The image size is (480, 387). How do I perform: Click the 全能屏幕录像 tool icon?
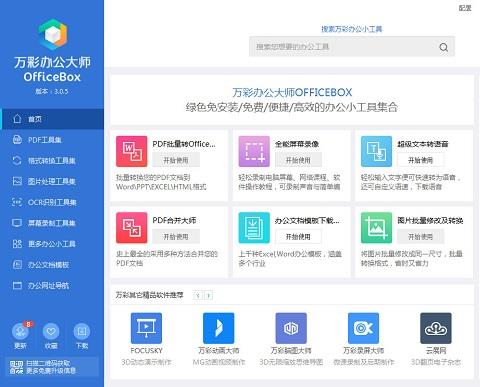[x=254, y=151]
